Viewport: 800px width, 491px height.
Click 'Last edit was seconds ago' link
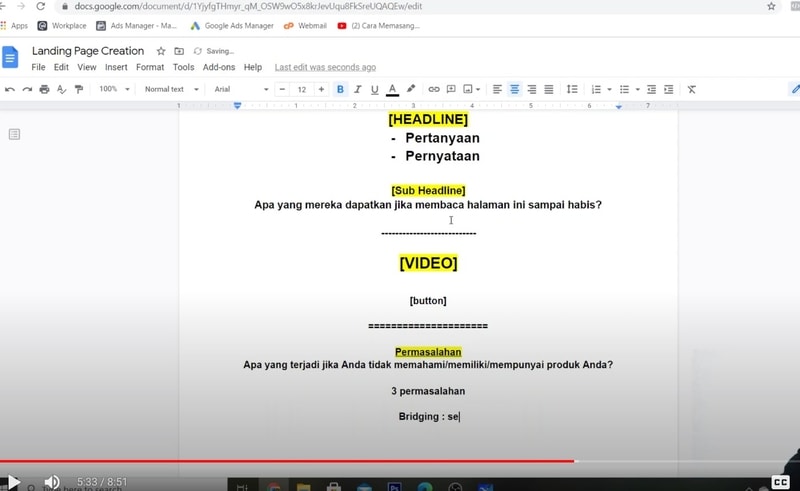[325, 67]
